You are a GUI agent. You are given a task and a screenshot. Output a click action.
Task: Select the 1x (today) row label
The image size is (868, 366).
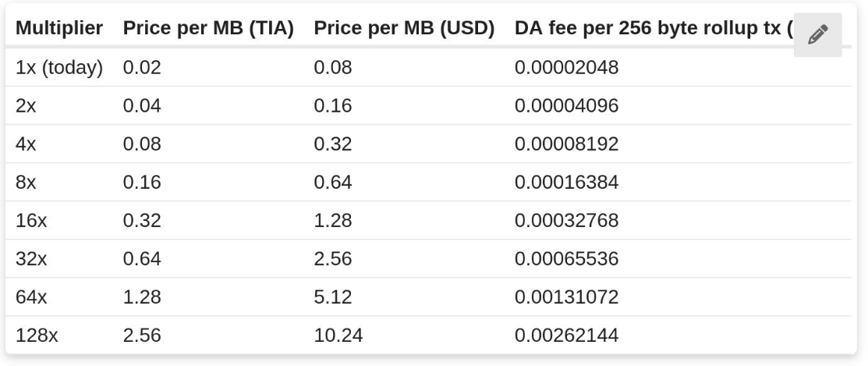pyautogui.click(x=59, y=68)
